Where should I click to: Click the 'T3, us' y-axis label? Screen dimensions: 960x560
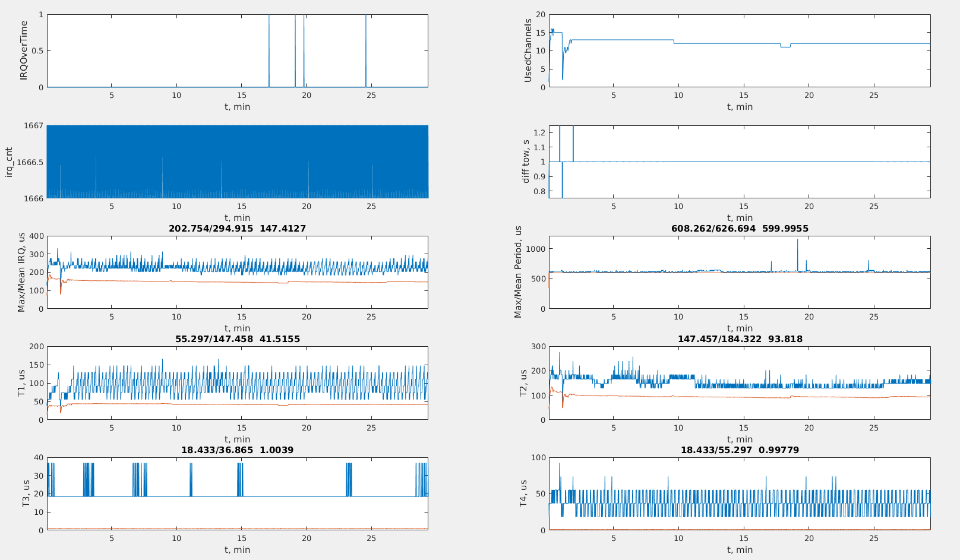point(25,494)
